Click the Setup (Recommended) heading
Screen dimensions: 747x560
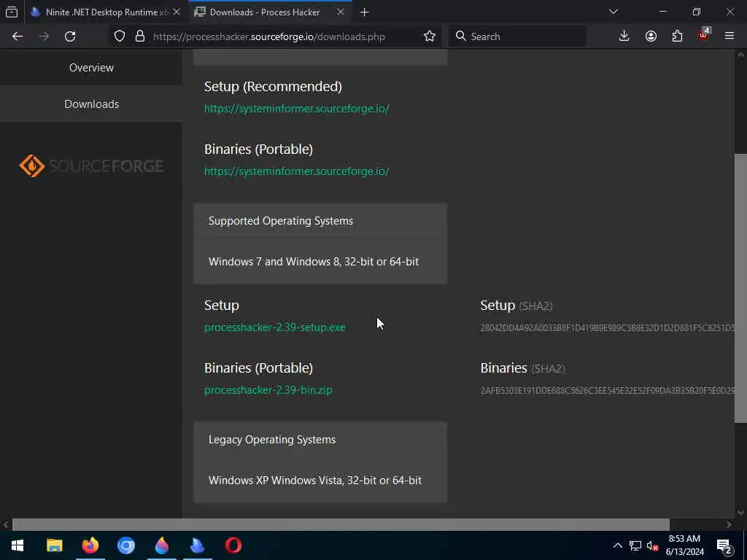click(x=273, y=87)
